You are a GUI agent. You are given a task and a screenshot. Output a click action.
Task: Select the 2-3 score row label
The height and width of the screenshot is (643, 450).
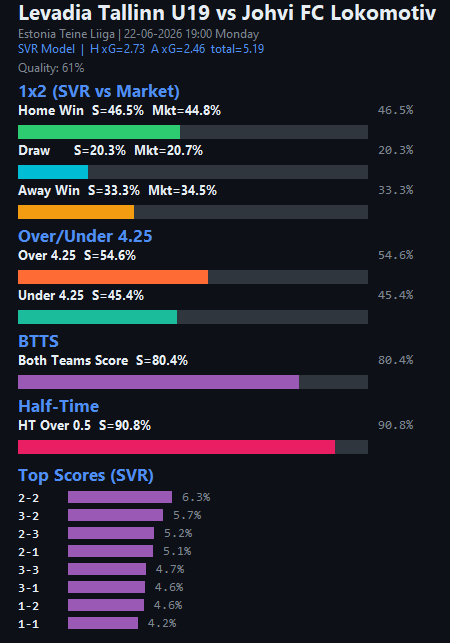click(x=29, y=534)
